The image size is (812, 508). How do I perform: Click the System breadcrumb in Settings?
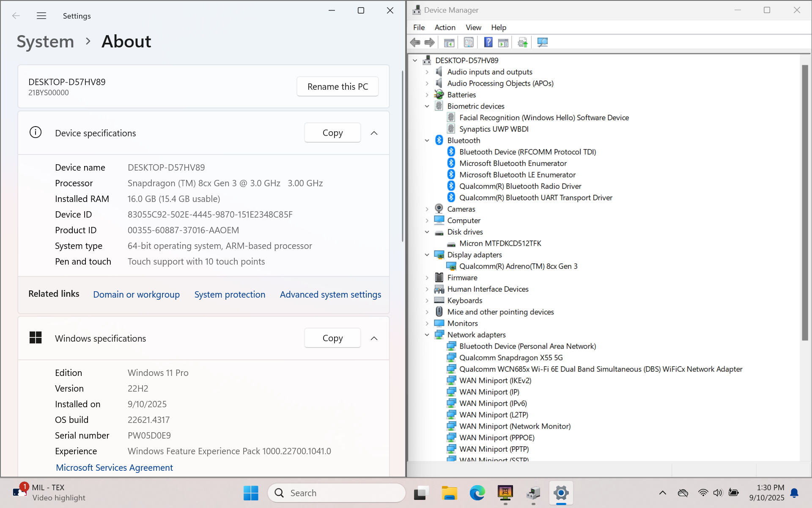click(45, 41)
